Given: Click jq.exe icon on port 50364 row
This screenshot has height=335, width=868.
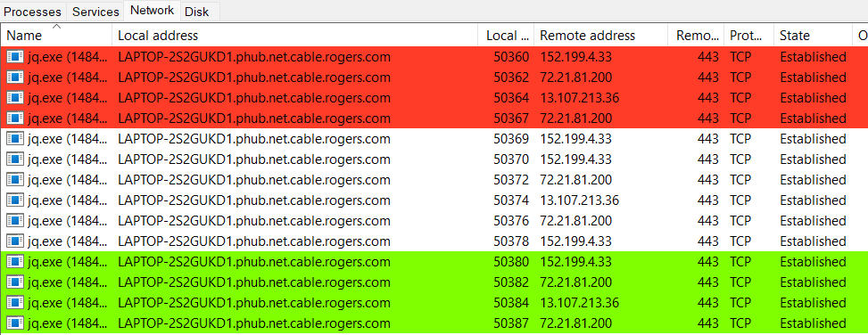Looking at the screenshot, I should (15, 98).
